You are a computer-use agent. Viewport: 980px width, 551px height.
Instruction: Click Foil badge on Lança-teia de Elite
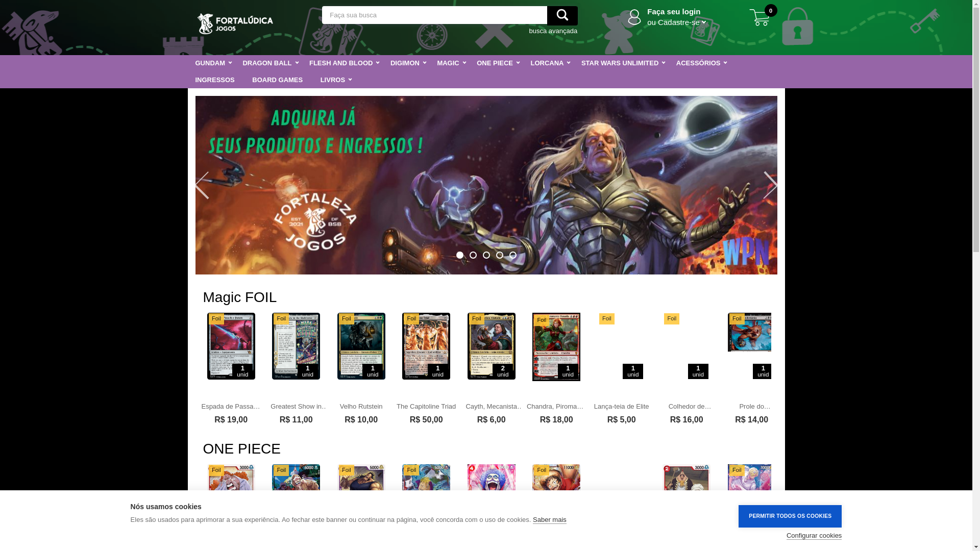606,319
